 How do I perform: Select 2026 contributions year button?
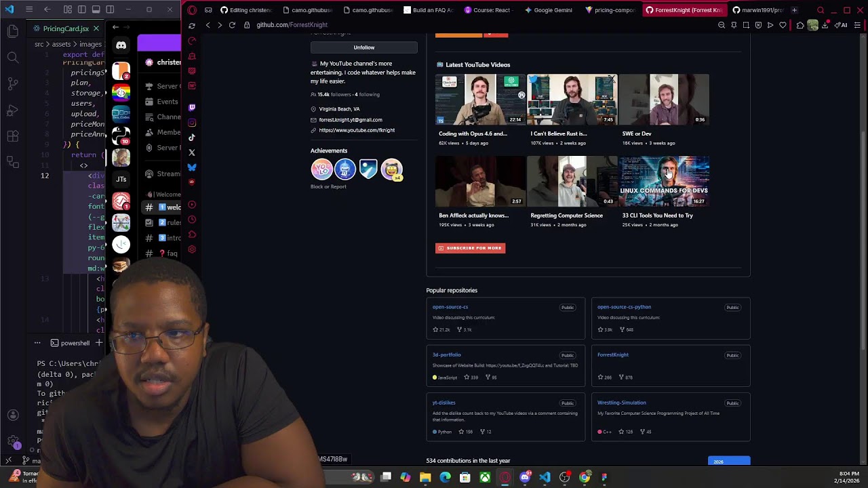coord(729,462)
